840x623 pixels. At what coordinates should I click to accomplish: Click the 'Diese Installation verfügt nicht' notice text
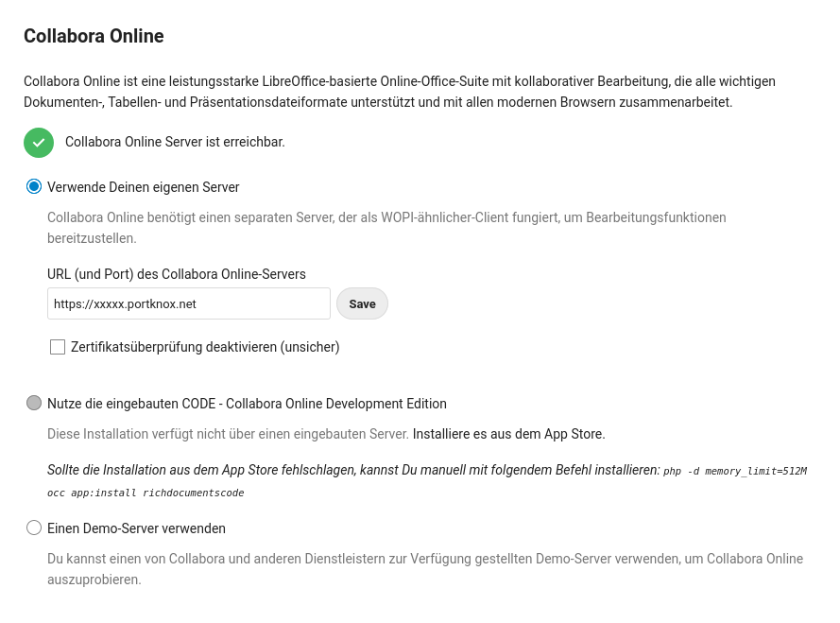click(228, 434)
